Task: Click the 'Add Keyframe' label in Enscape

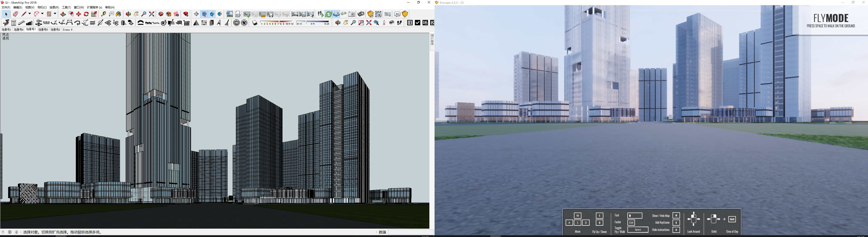Action: click(662, 223)
